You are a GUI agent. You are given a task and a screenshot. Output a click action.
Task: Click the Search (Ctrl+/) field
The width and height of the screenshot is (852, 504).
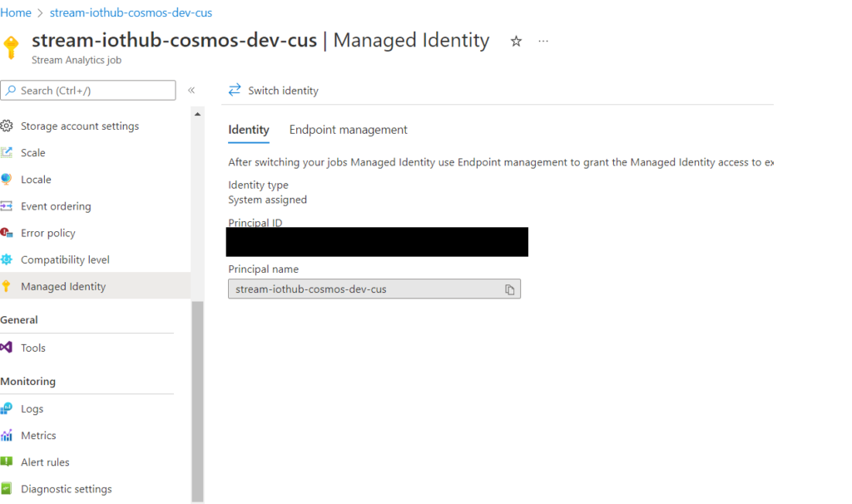(88, 90)
